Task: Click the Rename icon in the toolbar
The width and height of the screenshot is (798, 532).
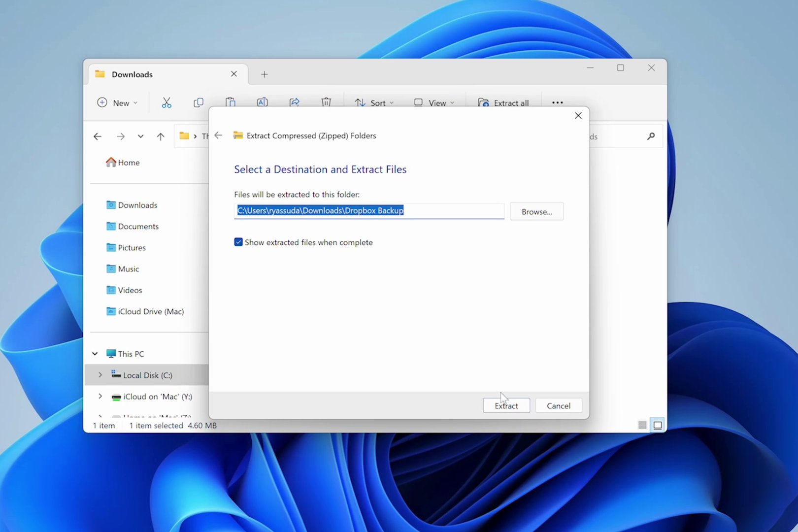Action: (x=262, y=102)
